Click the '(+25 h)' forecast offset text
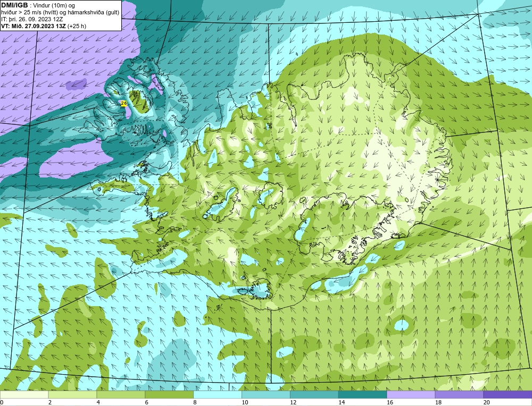 (77, 26)
